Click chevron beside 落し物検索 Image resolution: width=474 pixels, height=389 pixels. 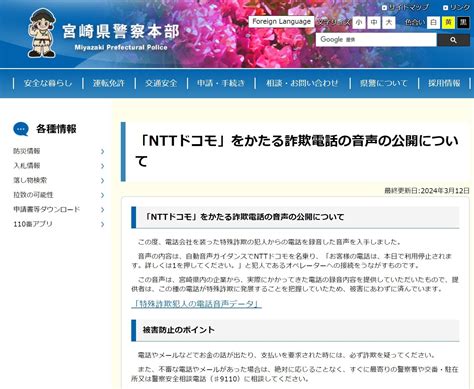pyautogui.click(x=102, y=181)
